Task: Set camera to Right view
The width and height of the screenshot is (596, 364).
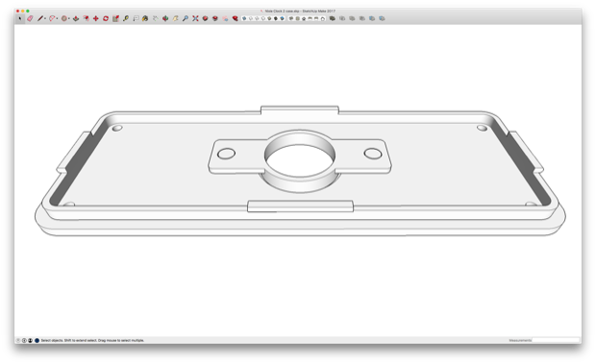Action: tap(310, 18)
